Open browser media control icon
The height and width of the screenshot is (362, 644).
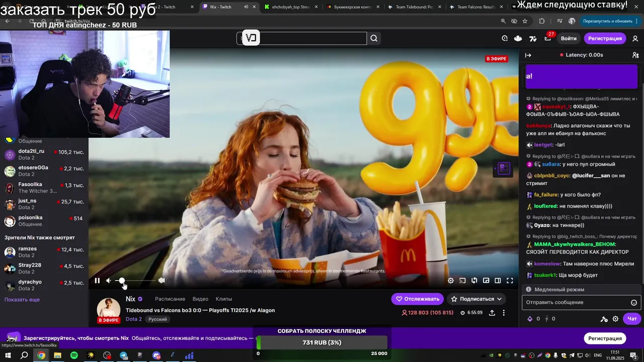click(x=559, y=21)
